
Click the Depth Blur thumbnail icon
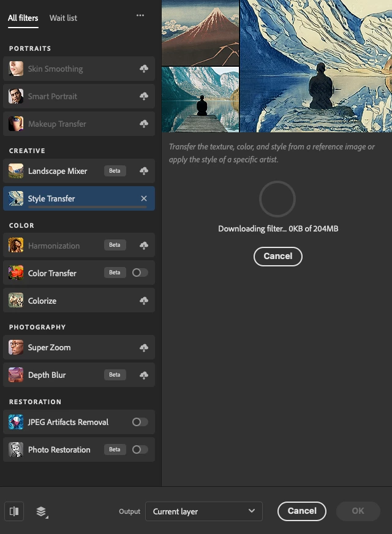[16, 375]
